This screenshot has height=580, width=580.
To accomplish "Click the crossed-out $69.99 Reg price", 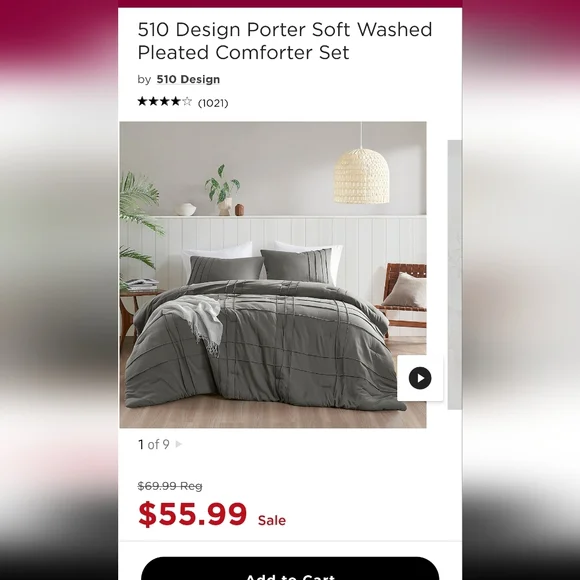I will tap(170, 486).
